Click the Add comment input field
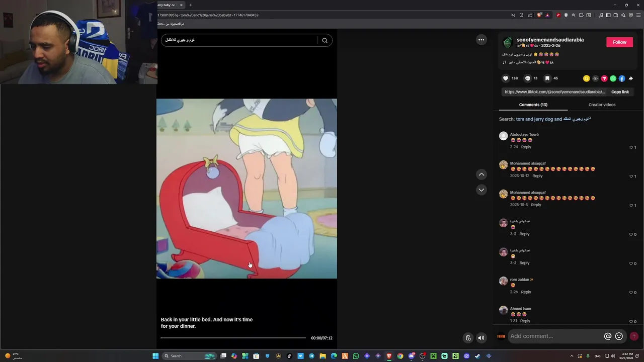 click(555, 336)
